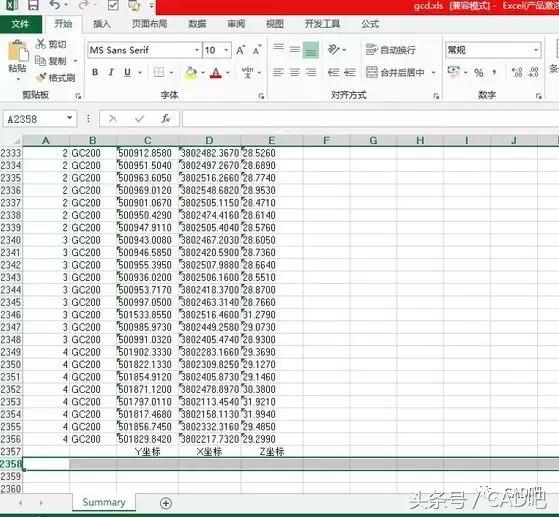Toggle checkbox icon in quick access toolbar
This screenshot has width=559, height=517.
(113, 5)
